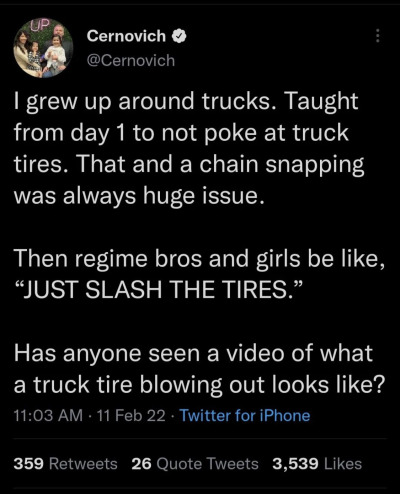
Task: Click the 11:03 AM timestamp
Action: pos(48,416)
